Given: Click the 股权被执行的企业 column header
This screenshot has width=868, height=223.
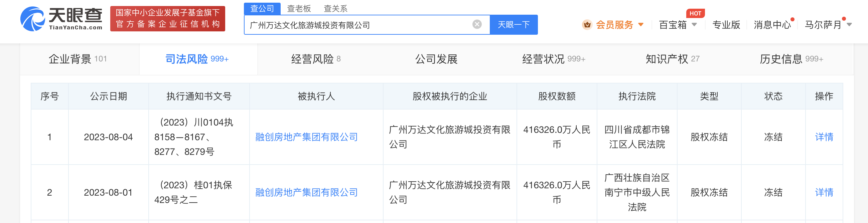Looking at the screenshot, I should [x=450, y=96].
